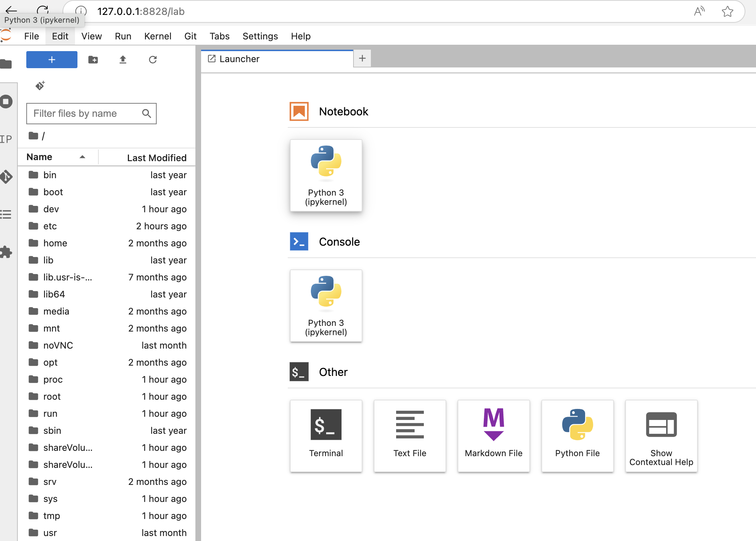
Task: Open the Git menu
Action: tap(190, 36)
